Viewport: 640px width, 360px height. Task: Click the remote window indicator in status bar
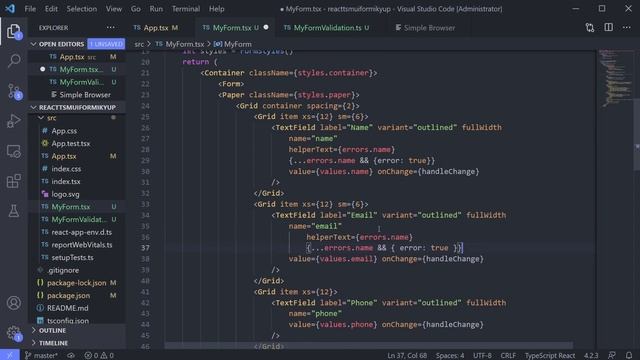9,356
